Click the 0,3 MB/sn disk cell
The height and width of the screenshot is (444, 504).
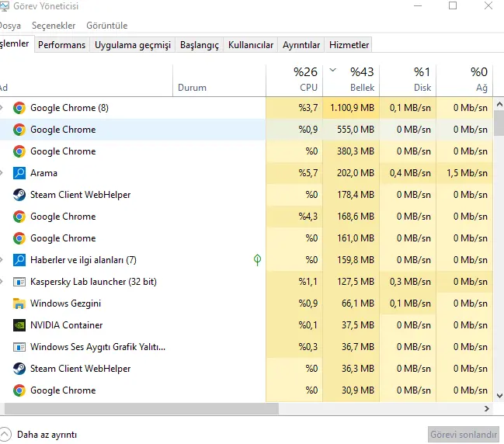click(408, 282)
